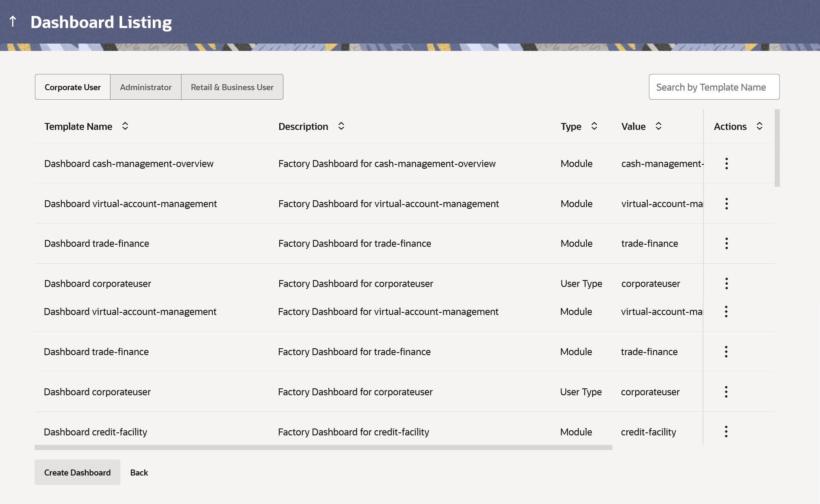Select the Retail & Business User tab
Image resolution: width=820 pixels, height=504 pixels.
(232, 87)
